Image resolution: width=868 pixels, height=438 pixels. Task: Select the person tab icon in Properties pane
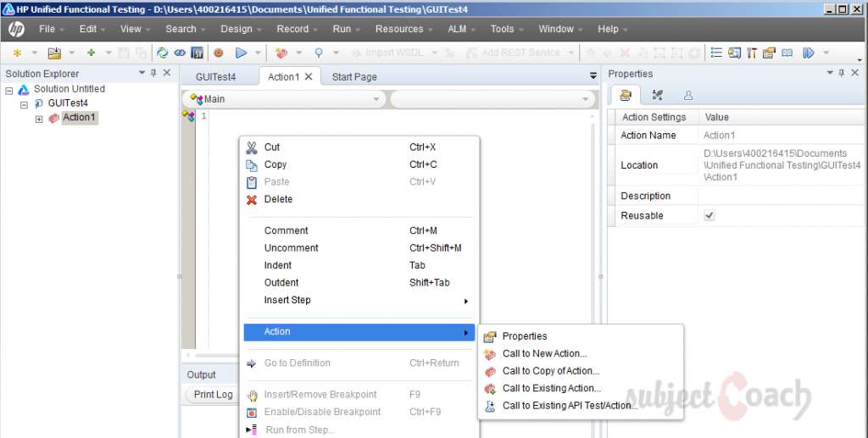688,95
